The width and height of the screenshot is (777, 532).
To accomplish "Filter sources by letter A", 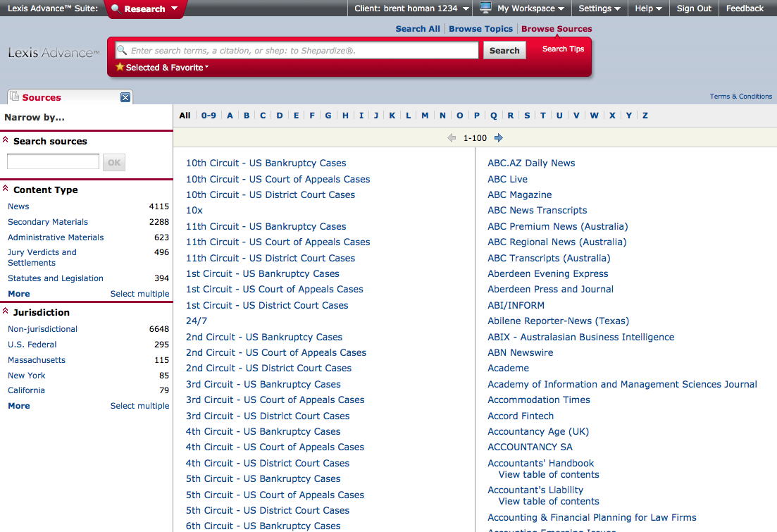I will click(230, 116).
